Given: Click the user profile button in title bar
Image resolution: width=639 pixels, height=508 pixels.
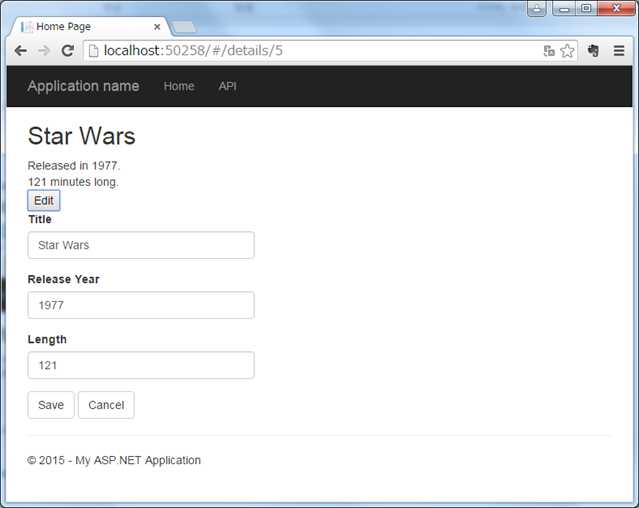Looking at the screenshot, I should pyautogui.click(x=537, y=8).
